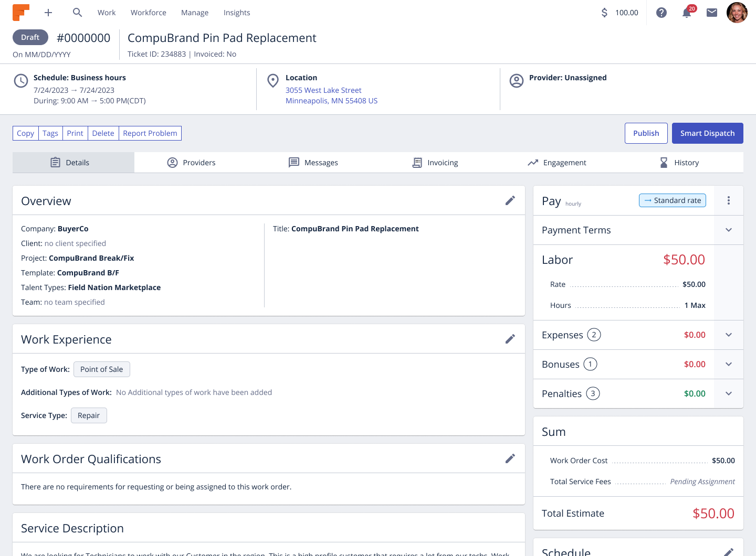Edit the Overview section with pencil icon
Screen dimensions: 756x556
click(x=510, y=200)
